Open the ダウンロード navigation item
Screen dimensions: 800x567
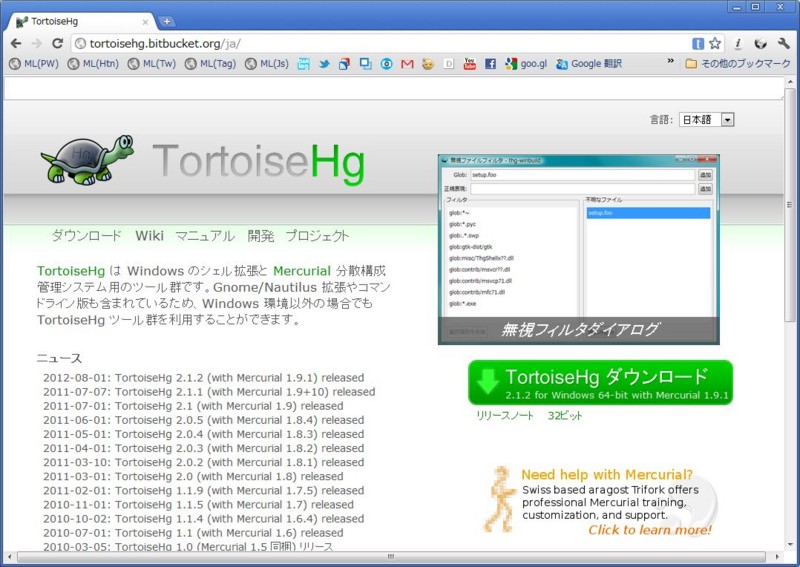tap(87, 236)
